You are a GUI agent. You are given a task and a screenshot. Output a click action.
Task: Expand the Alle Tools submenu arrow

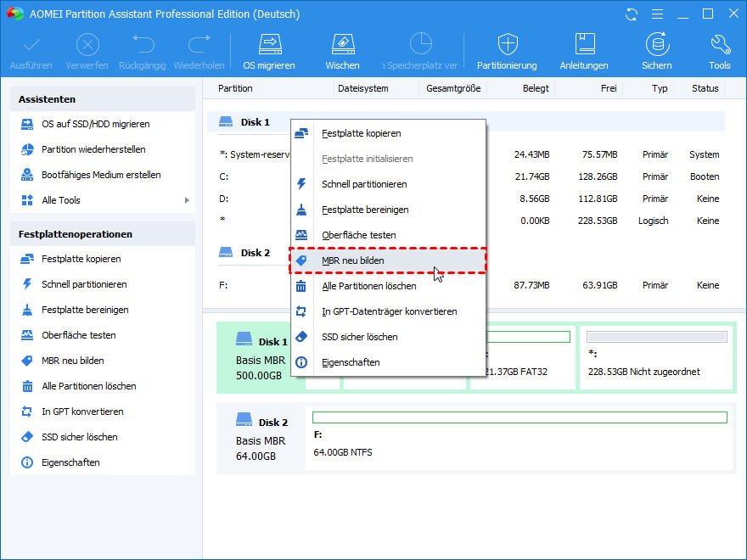187,200
